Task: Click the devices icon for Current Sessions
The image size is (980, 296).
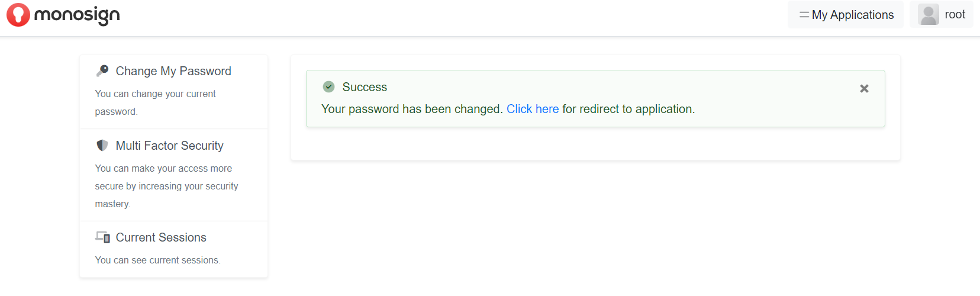Action: pyautogui.click(x=103, y=237)
